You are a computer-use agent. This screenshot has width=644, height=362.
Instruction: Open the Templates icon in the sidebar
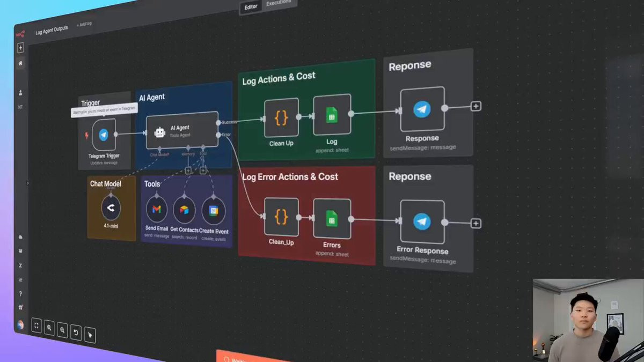(21, 251)
